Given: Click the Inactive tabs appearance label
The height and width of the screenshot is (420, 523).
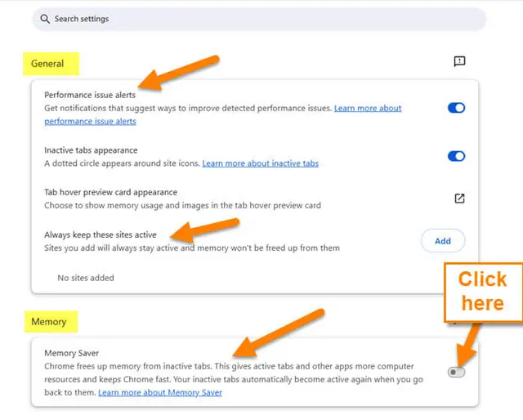Looking at the screenshot, I should (x=91, y=150).
